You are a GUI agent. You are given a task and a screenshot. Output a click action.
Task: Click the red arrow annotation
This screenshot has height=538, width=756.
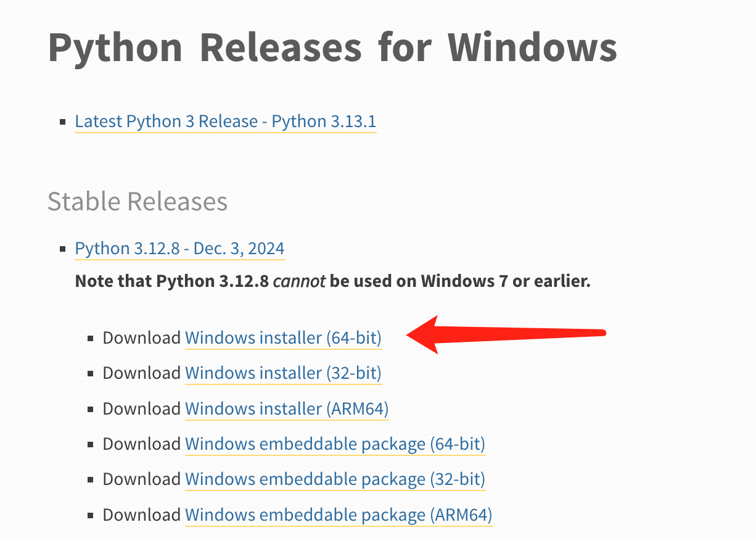[x=506, y=334]
